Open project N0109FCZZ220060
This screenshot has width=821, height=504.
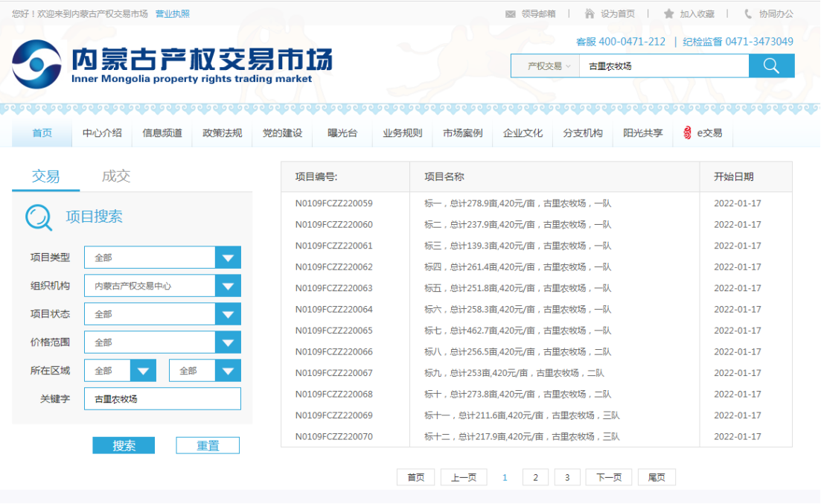point(333,225)
